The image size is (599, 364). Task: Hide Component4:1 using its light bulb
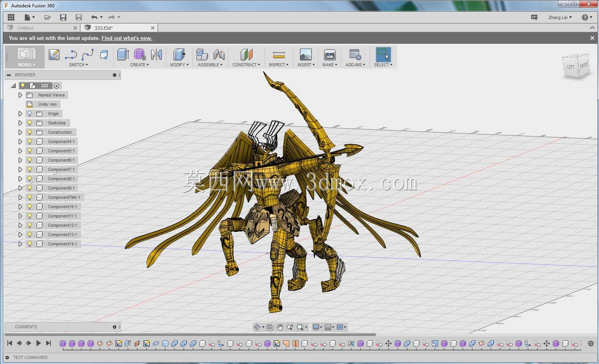pos(30,141)
